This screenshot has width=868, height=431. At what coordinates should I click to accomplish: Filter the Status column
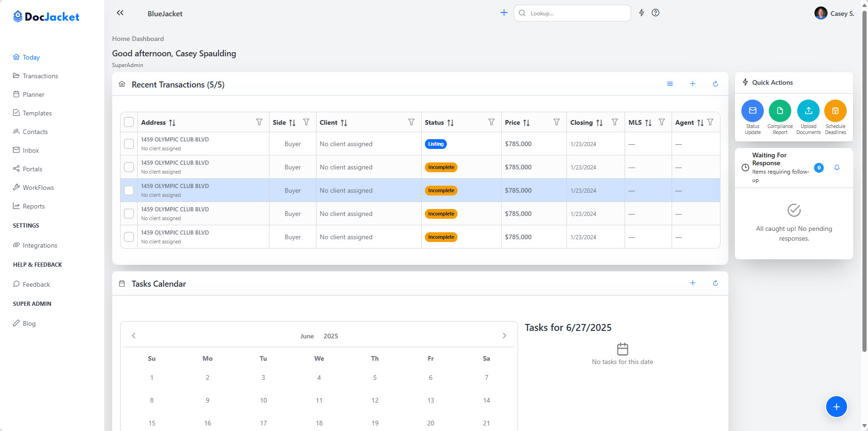tap(491, 122)
